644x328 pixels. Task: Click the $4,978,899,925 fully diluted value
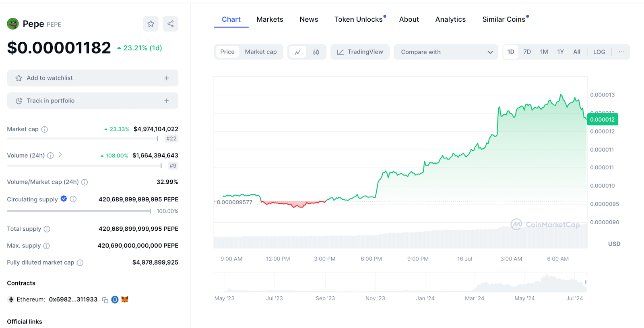155,262
